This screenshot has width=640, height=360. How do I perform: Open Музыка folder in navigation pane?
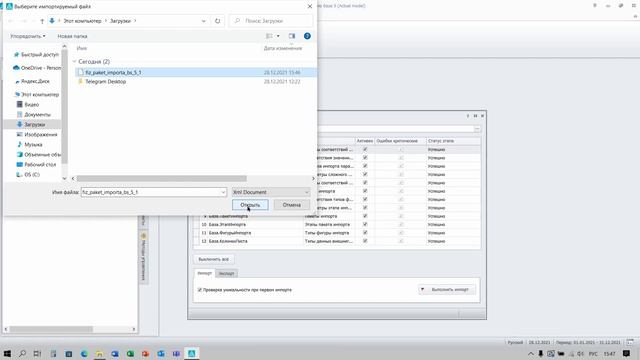pos(29,144)
